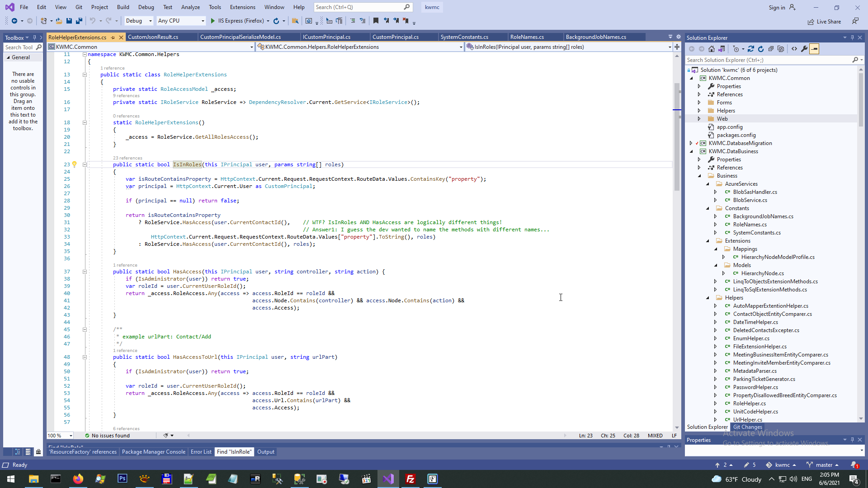Click Solution Explorer Home icon
Viewport: 868px width, 488px height.
[712, 49]
